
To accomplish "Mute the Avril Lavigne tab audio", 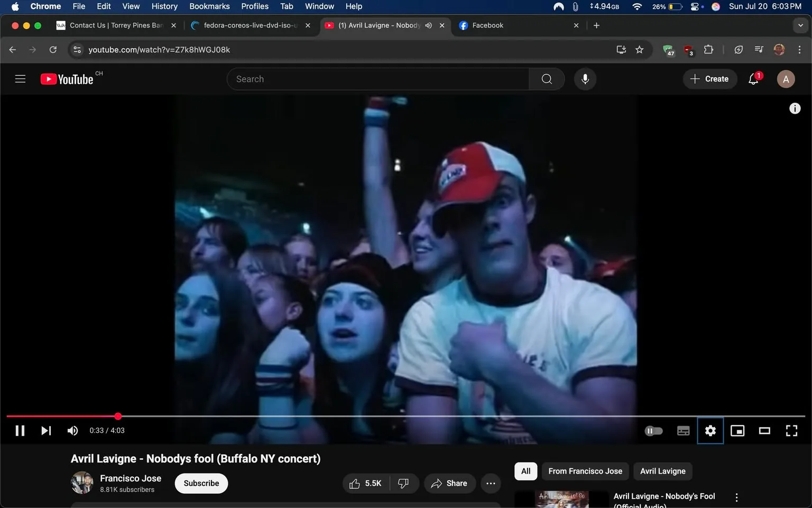I will click(428, 25).
